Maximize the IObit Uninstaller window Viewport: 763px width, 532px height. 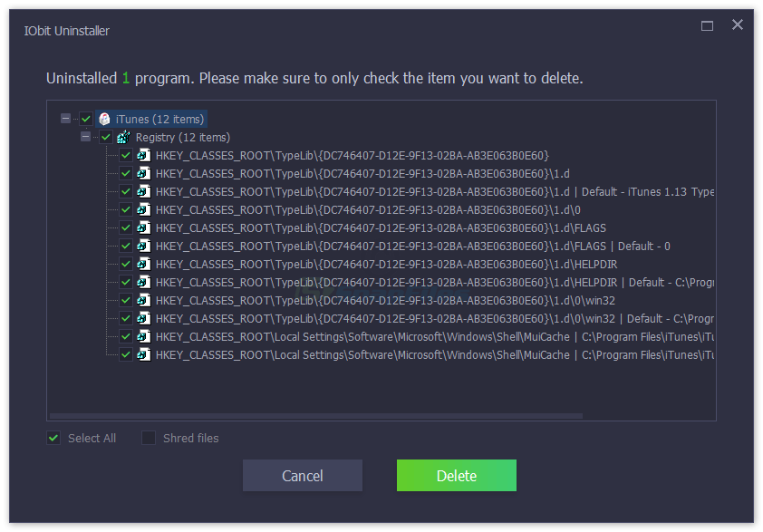[708, 26]
